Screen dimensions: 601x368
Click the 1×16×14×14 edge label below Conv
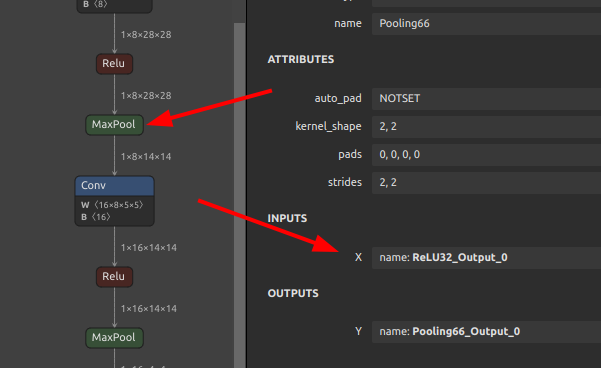click(149, 248)
